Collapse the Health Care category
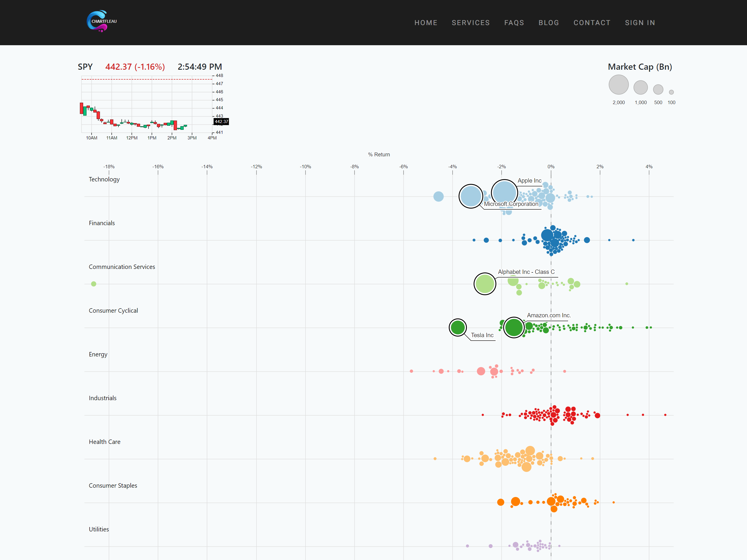 tap(104, 442)
